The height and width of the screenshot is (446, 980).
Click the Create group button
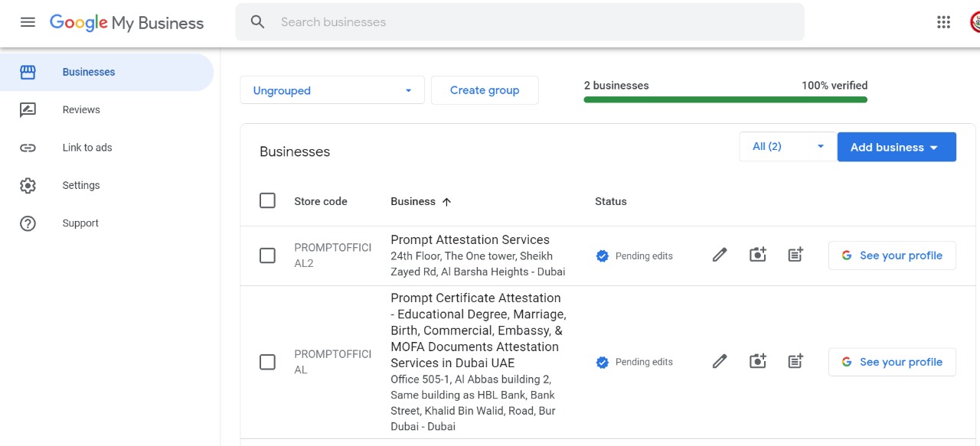pyautogui.click(x=485, y=90)
